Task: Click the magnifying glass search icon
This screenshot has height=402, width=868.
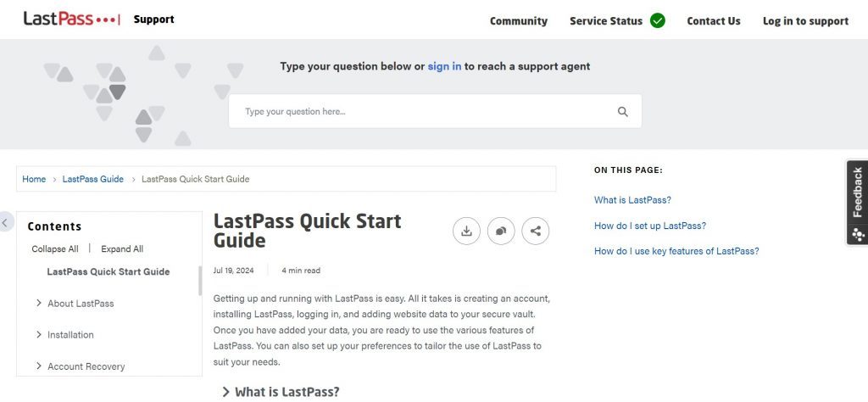Action: 623,112
